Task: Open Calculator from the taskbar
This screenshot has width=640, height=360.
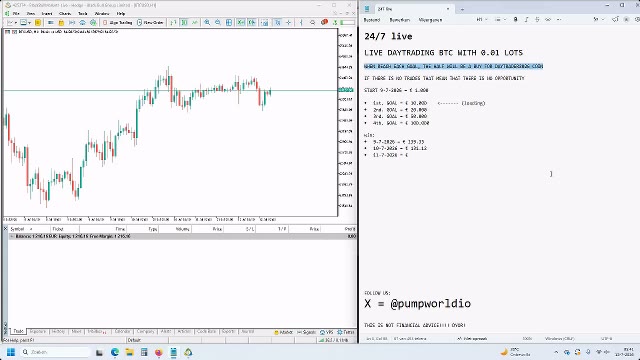Action: click(144, 352)
